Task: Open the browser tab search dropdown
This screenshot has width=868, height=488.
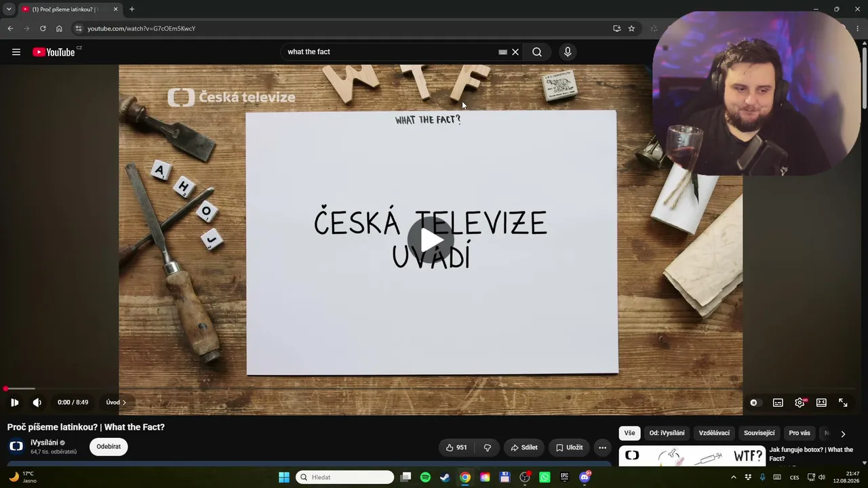Action: 9,9
